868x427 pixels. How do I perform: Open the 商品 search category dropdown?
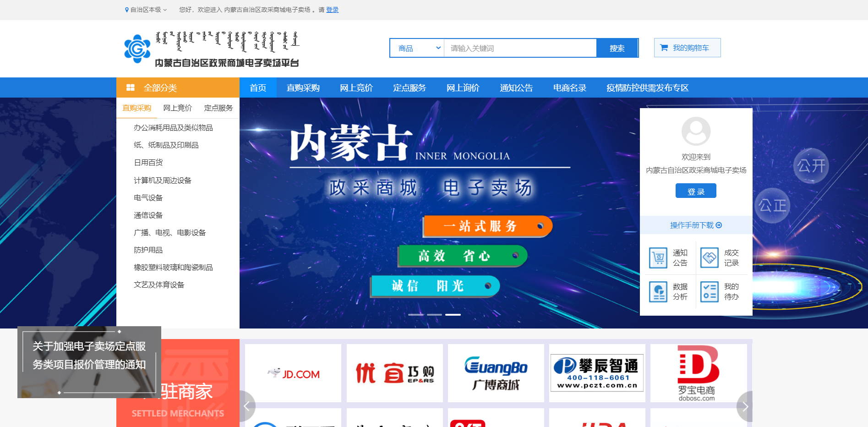(x=417, y=47)
